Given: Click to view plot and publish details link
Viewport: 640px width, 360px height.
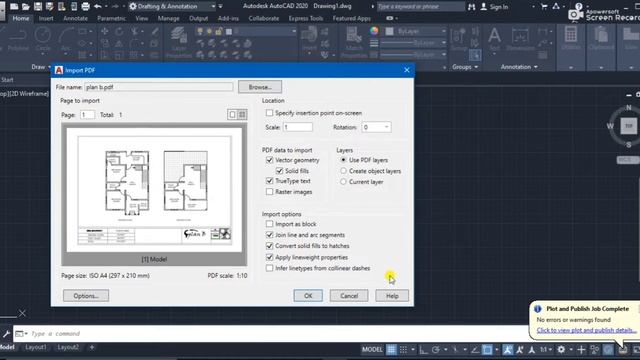Looking at the screenshot, I should (x=586, y=330).
